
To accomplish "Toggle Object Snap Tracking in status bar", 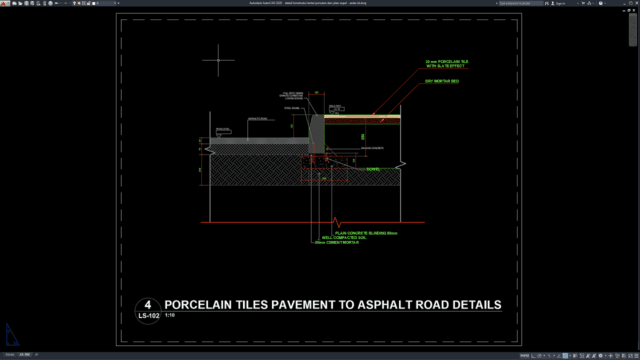I will 559,356.
